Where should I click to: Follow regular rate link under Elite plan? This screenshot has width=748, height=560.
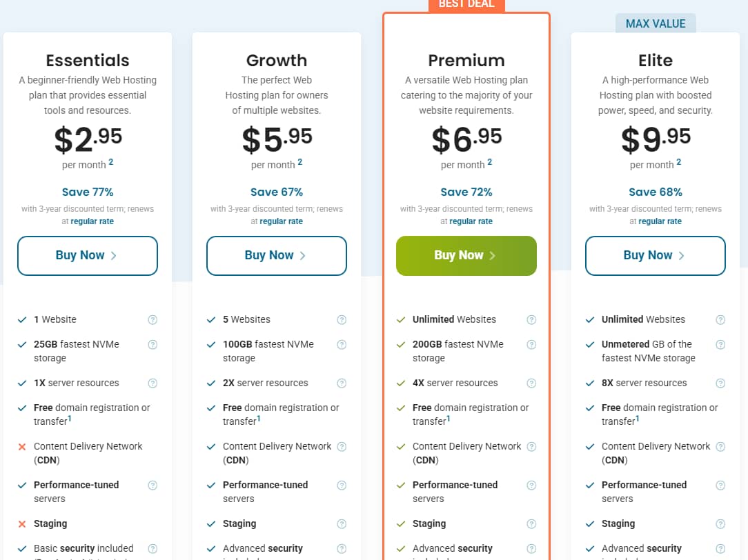[x=660, y=221]
